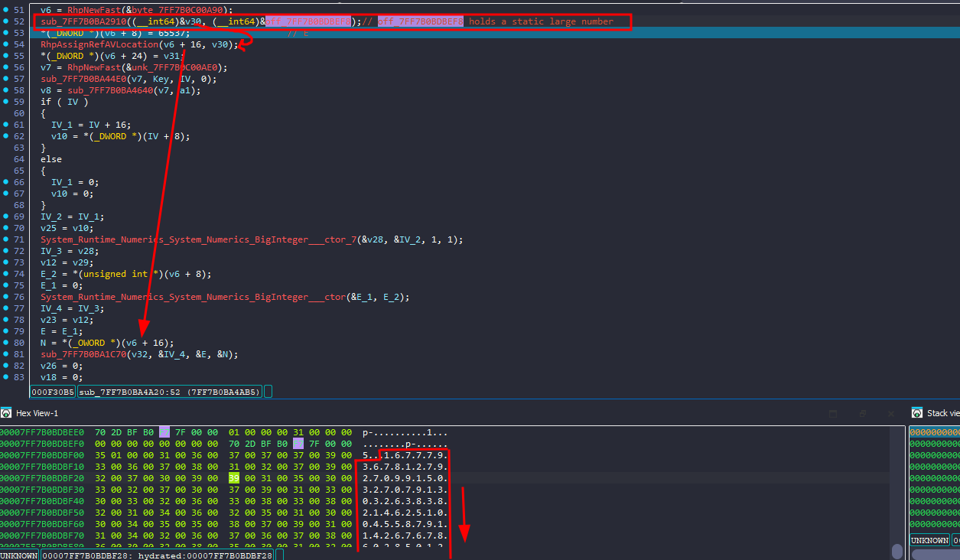Maximize the Hex View-1 panel
The height and width of the screenshot is (560, 960).
tap(834, 413)
